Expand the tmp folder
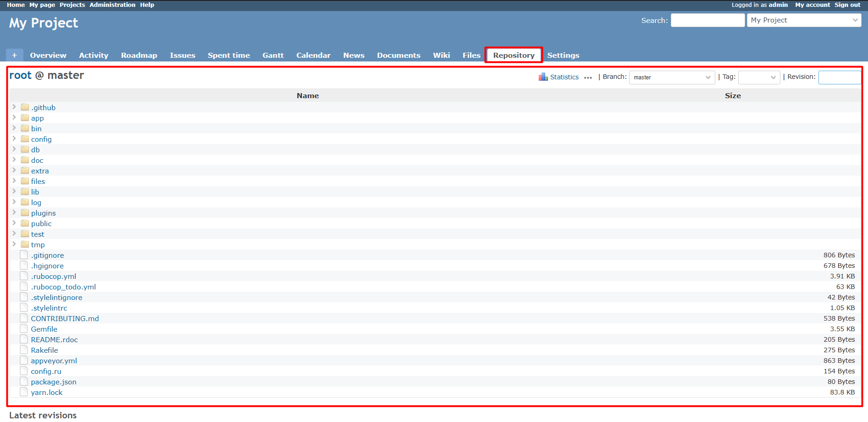Screen dimensions: 868x422 [x=14, y=244]
